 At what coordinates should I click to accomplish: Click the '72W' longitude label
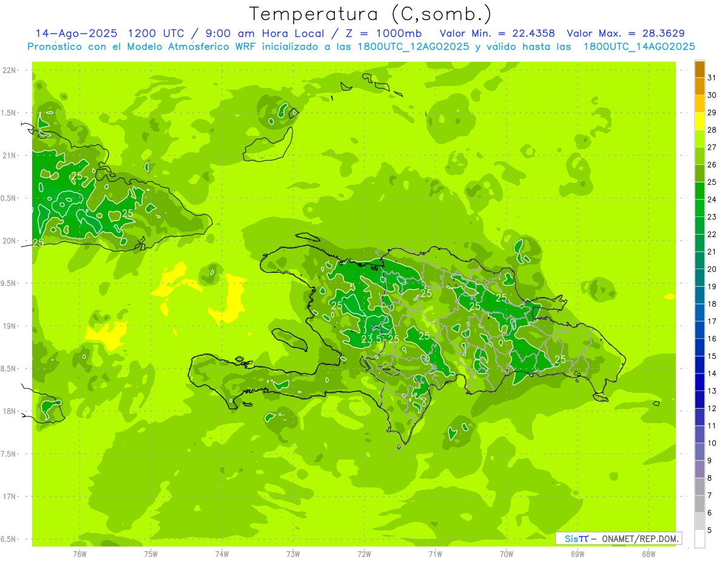(x=364, y=554)
